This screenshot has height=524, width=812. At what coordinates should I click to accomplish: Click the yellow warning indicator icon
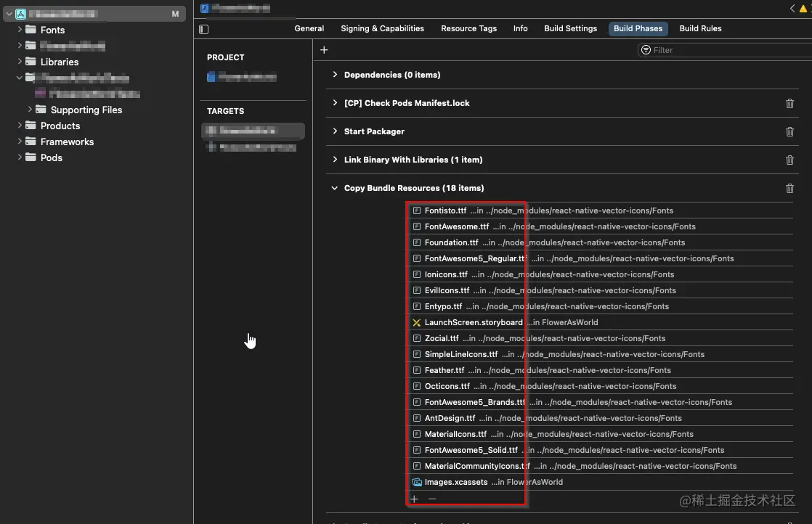click(803, 8)
